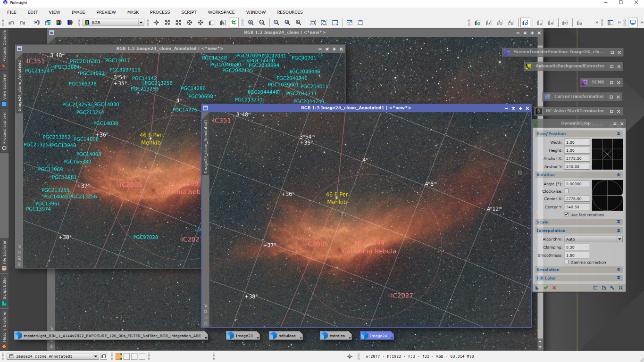Viewport: 644px width, 362px height.
Task: Open DynamicCrop preferences wrench icon
Action: 612,288
